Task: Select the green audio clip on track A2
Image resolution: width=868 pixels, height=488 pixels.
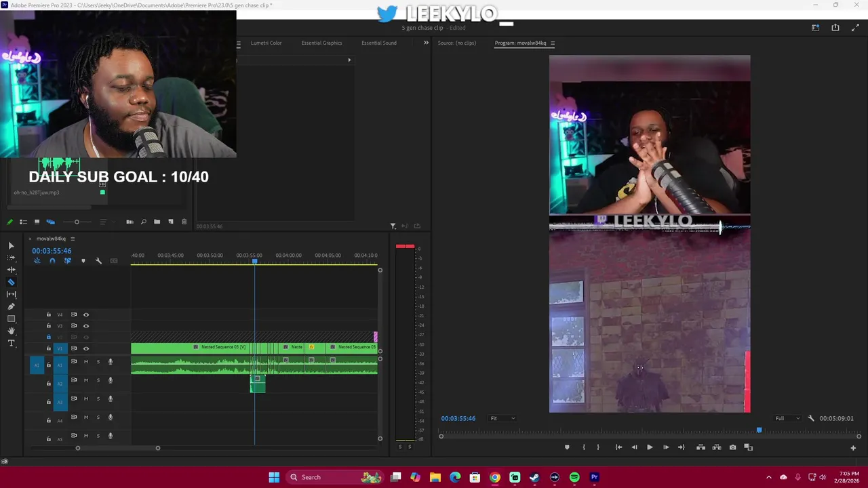Action: pyautogui.click(x=258, y=384)
